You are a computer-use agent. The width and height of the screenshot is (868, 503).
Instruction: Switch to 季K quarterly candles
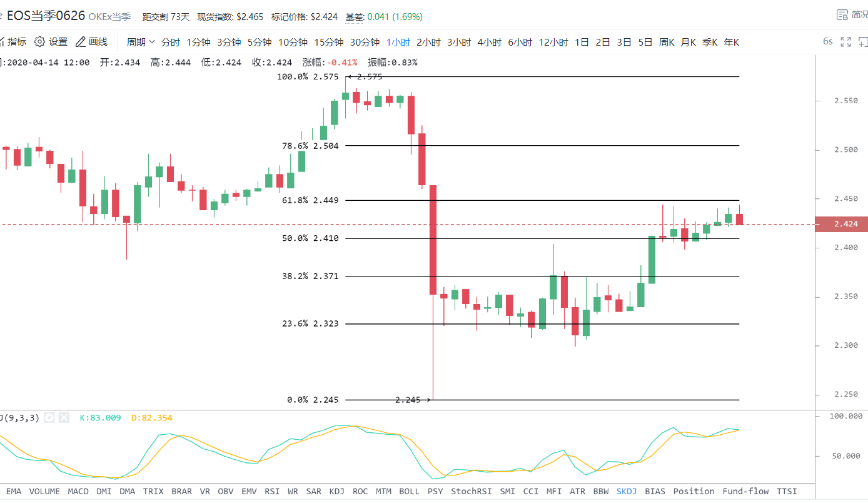pyautogui.click(x=710, y=43)
